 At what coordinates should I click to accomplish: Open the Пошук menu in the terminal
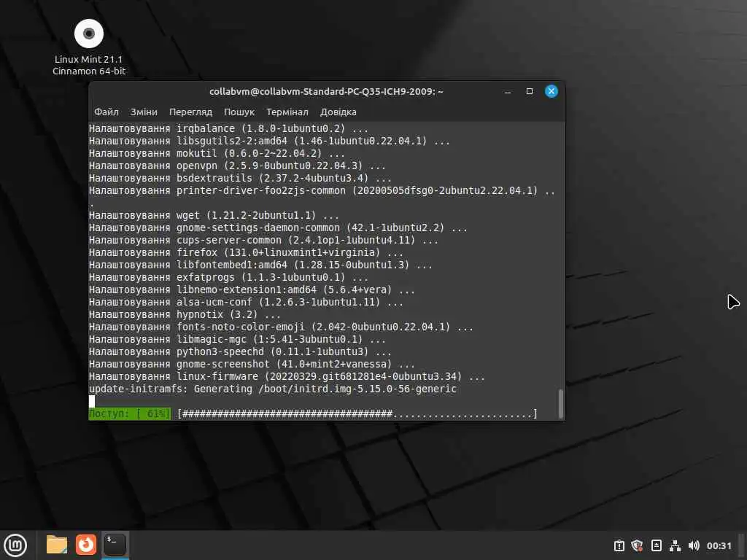click(239, 112)
